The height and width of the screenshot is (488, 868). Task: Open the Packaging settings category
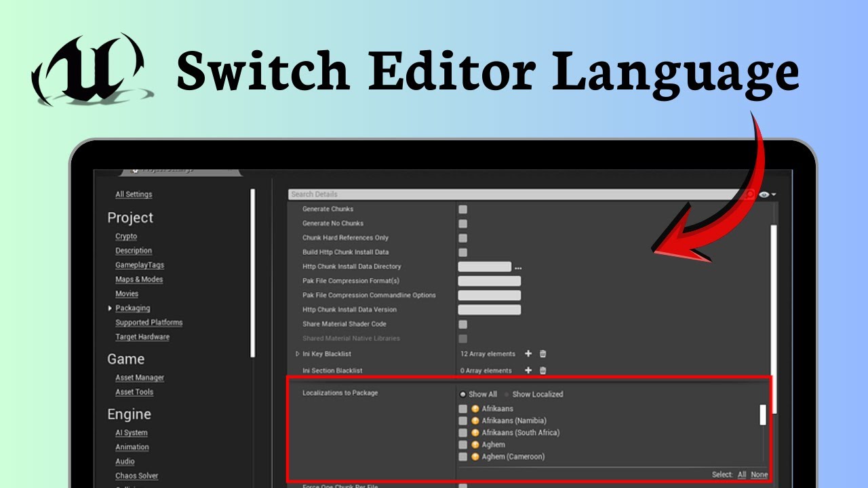coord(132,308)
